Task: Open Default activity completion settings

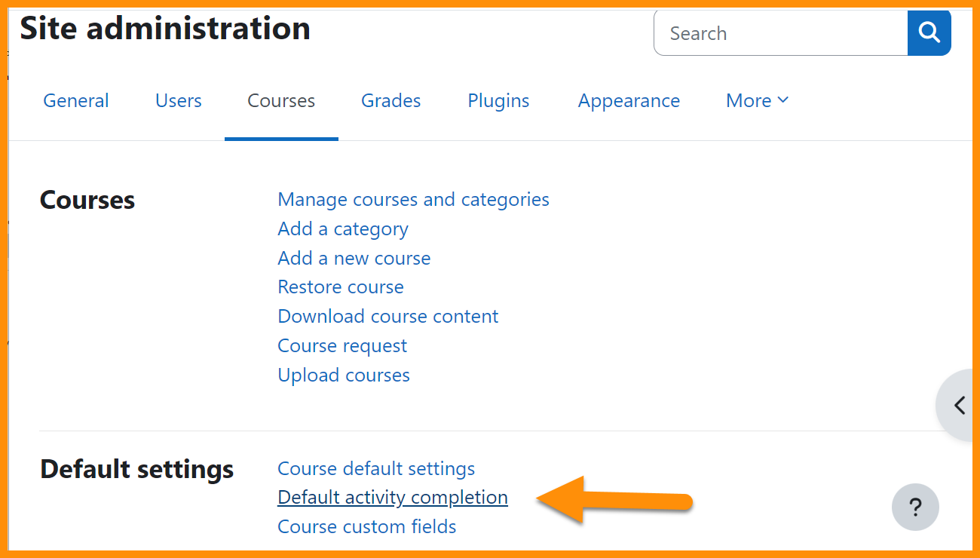Action: pyautogui.click(x=392, y=497)
